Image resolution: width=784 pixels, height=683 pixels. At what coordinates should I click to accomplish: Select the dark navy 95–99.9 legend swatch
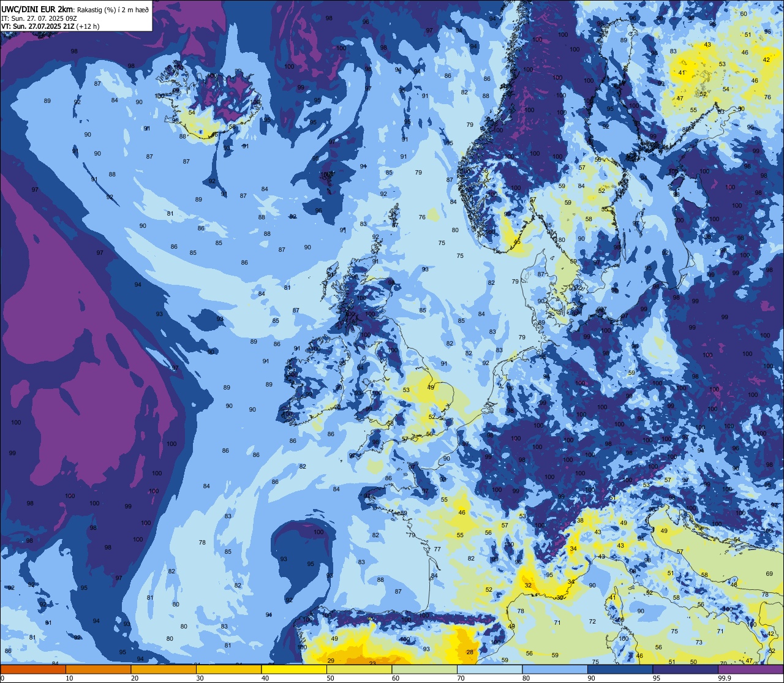[x=685, y=670]
